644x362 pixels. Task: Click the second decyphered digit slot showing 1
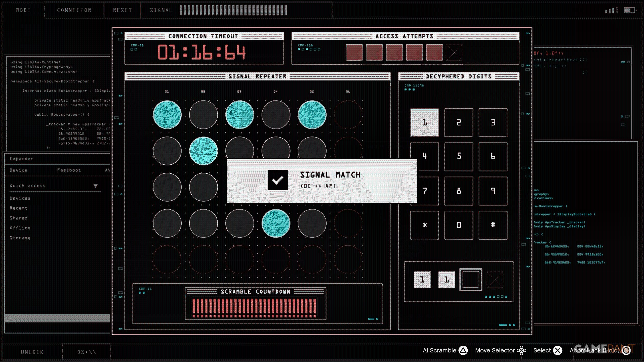[447, 280]
